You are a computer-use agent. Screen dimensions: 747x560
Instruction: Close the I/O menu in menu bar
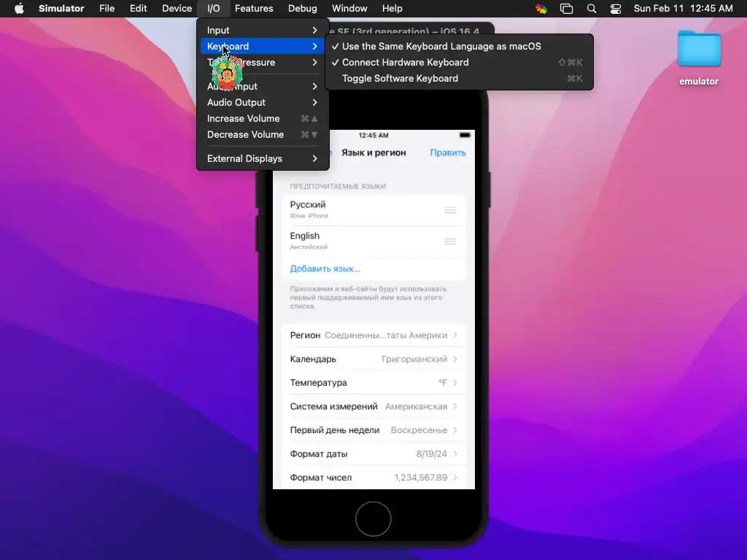214,8
